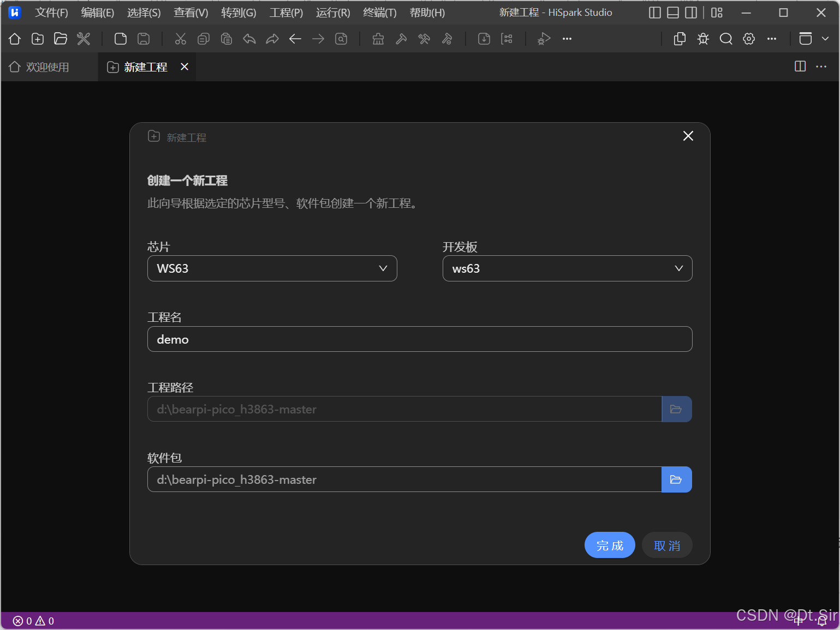Open the 选择(S) menu
840x630 pixels.
coord(144,13)
